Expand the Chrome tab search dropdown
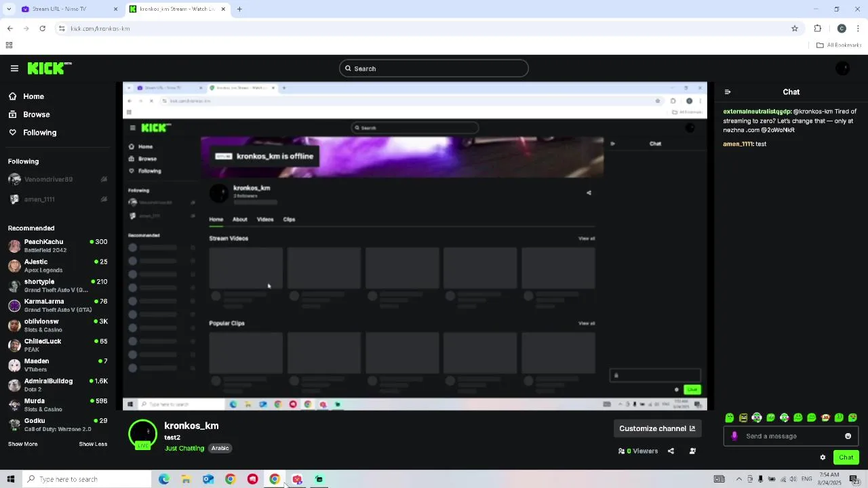 [9, 9]
